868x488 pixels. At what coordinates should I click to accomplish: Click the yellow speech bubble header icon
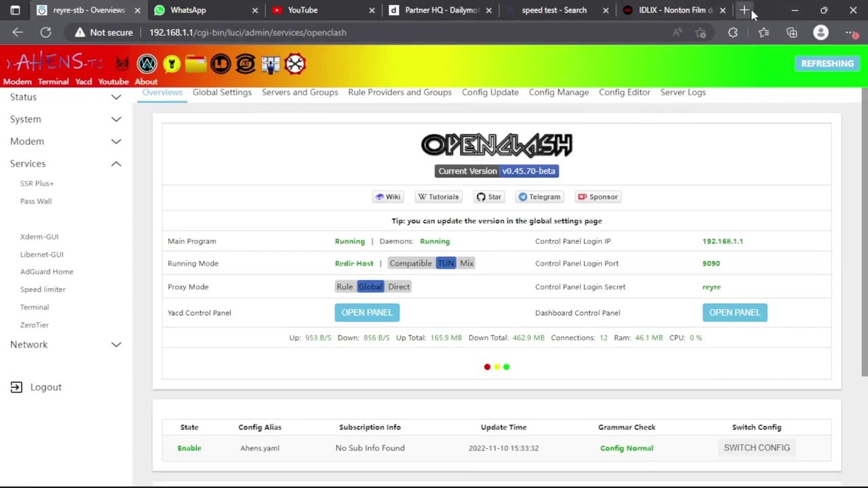172,64
